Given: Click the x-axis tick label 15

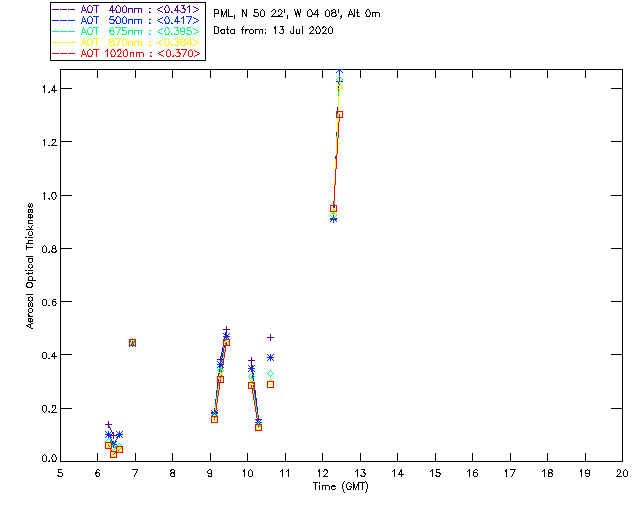Looking at the screenshot, I should click(x=435, y=473).
